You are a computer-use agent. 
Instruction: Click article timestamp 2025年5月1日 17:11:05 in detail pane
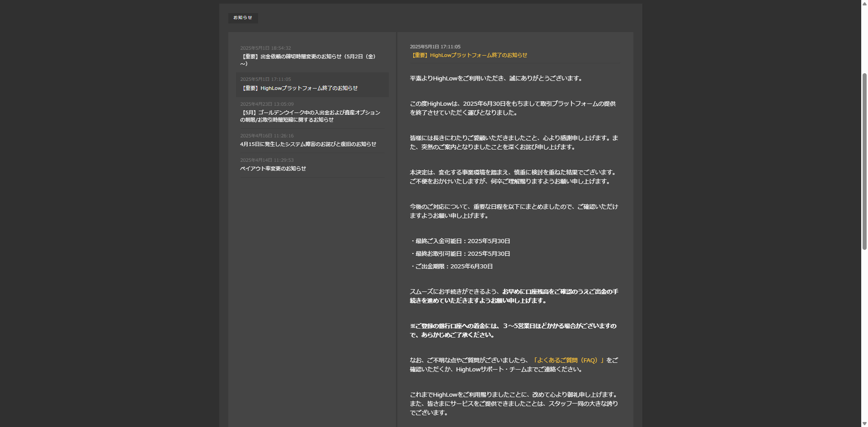tap(435, 47)
